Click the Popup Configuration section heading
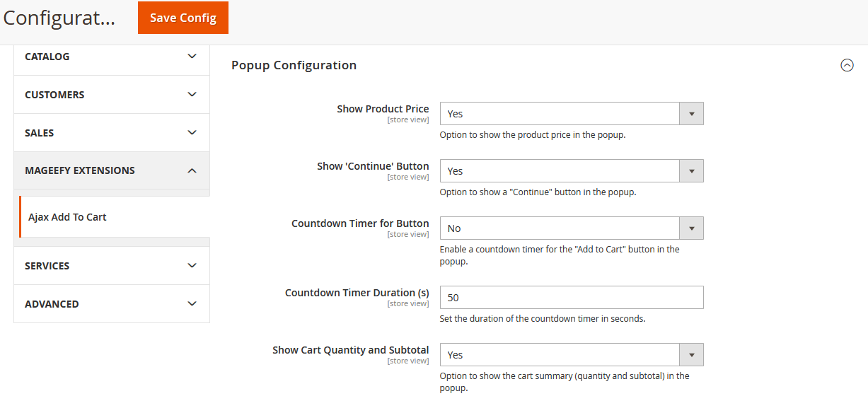 click(294, 65)
